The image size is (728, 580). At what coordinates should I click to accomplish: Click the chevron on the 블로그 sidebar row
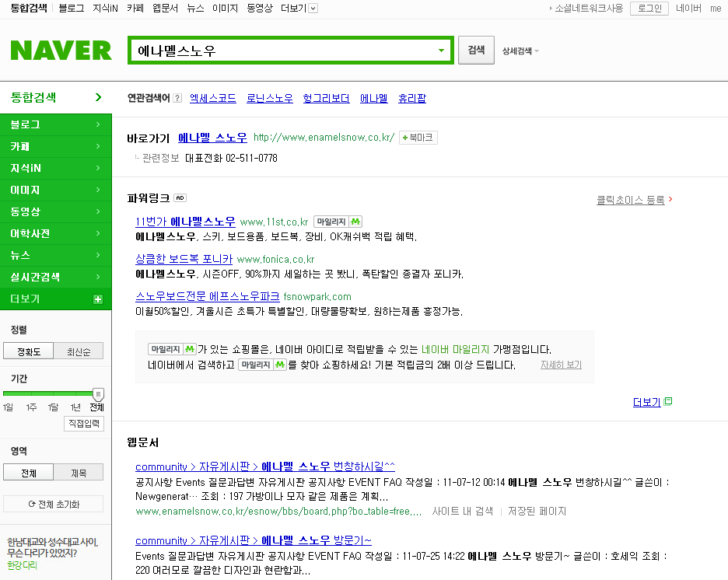pyautogui.click(x=98, y=124)
